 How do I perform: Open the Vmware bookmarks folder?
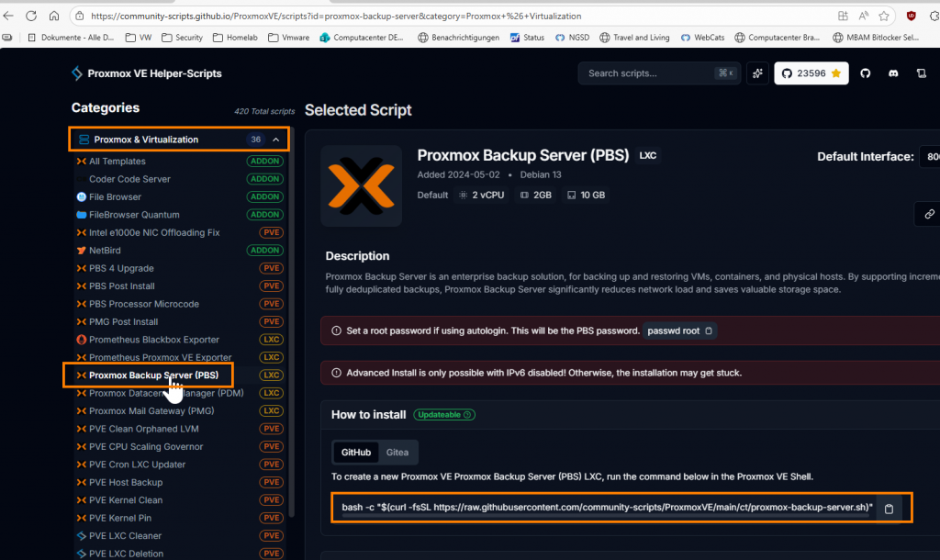[288, 38]
